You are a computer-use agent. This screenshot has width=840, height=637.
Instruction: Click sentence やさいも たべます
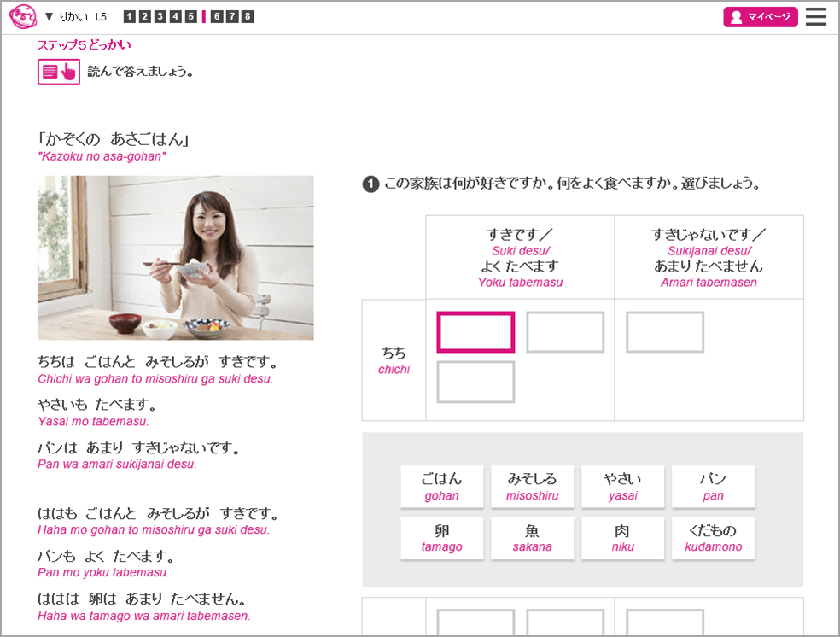coord(96,405)
